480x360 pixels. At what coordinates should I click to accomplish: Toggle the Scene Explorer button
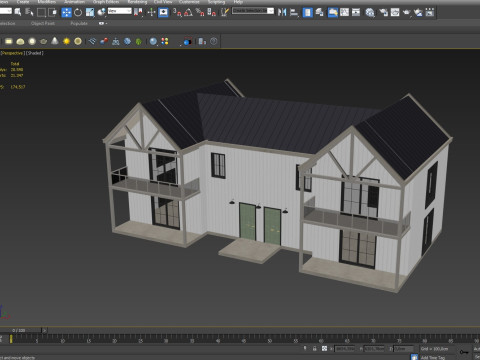308,13
